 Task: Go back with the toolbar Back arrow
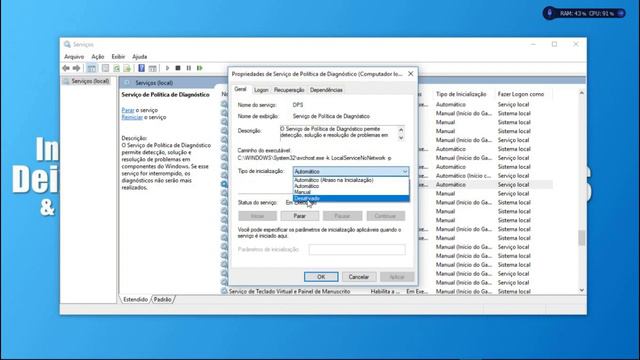[x=66, y=68]
